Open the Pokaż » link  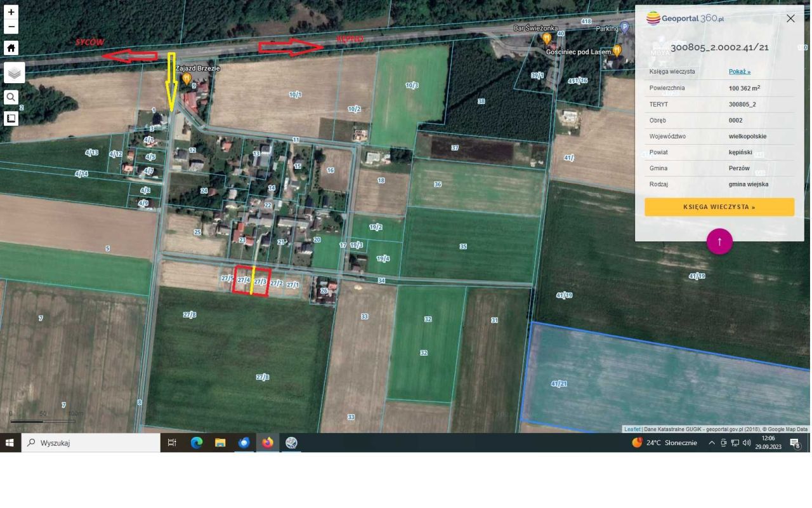coord(740,72)
